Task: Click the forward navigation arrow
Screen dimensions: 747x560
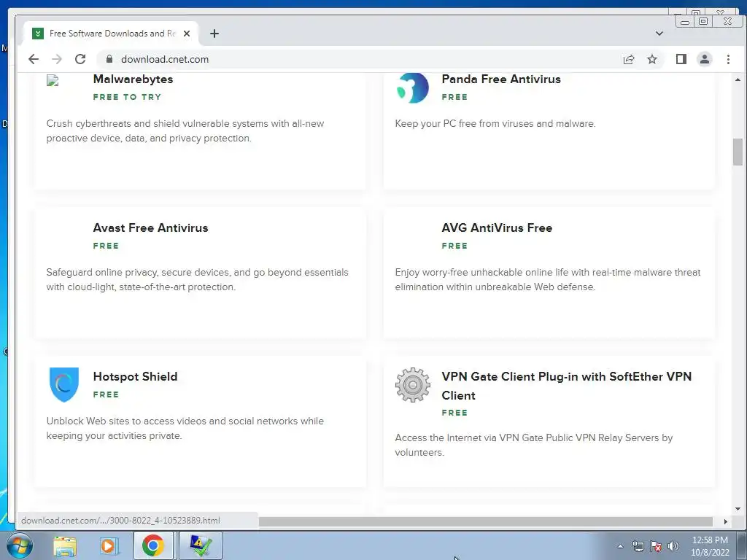Action: point(57,59)
